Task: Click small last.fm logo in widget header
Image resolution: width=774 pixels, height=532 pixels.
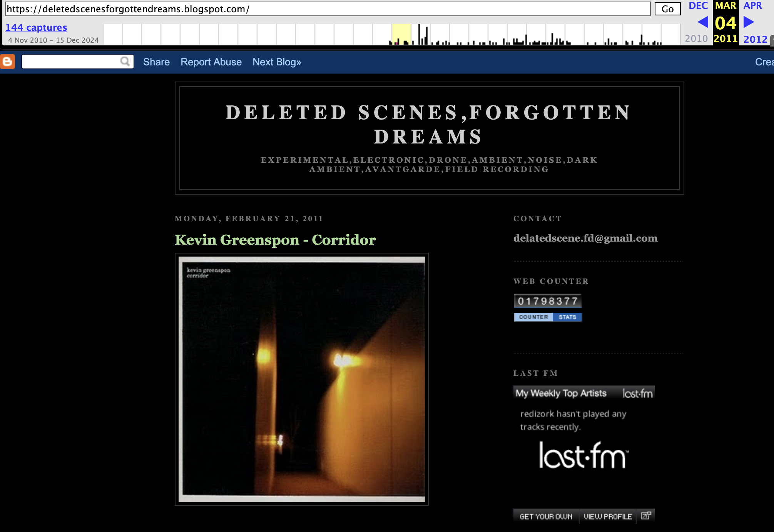Action: [x=637, y=393]
